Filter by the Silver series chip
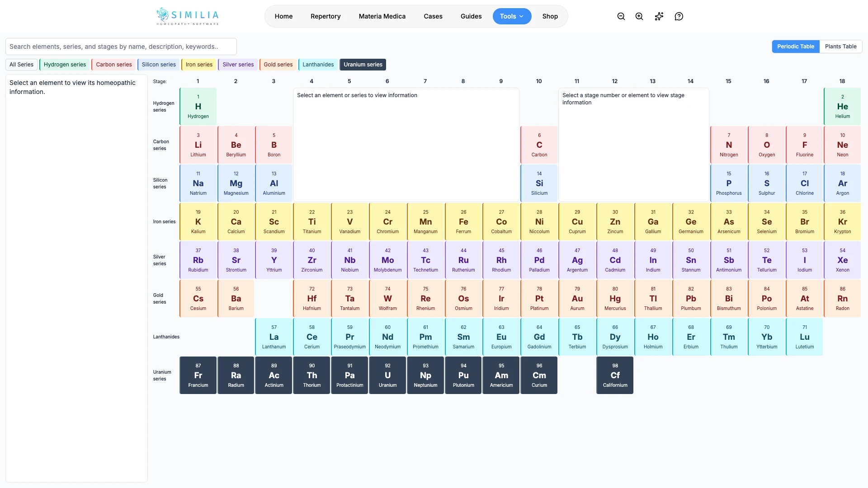 [x=238, y=65]
